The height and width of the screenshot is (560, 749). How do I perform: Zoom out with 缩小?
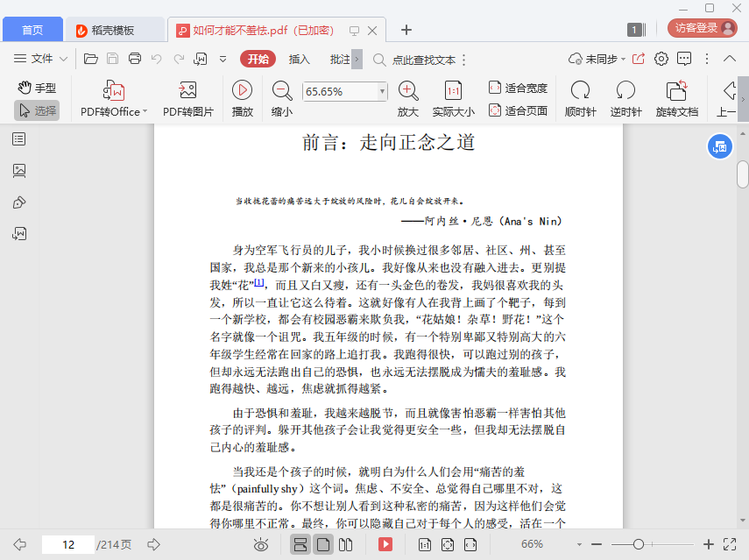[x=282, y=98]
